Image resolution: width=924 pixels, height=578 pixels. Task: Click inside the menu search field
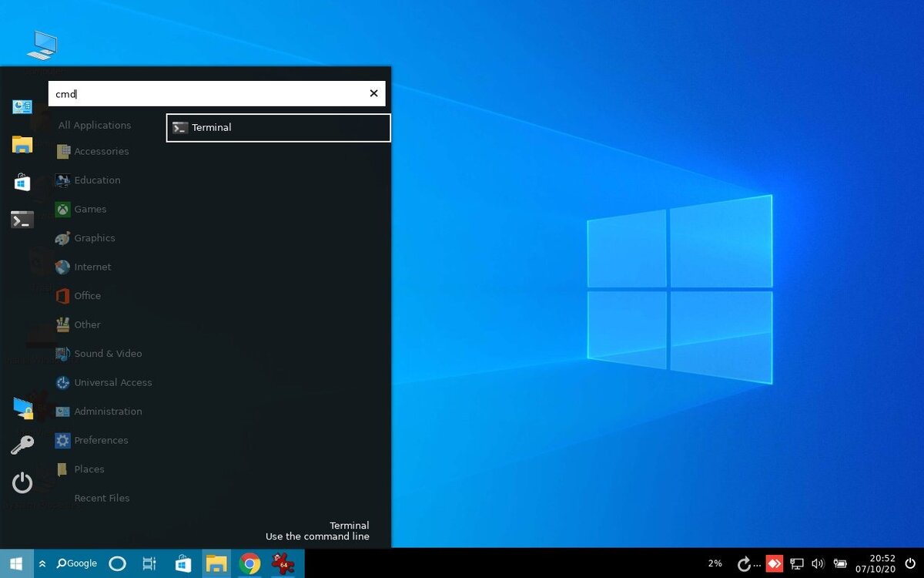coord(208,93)
